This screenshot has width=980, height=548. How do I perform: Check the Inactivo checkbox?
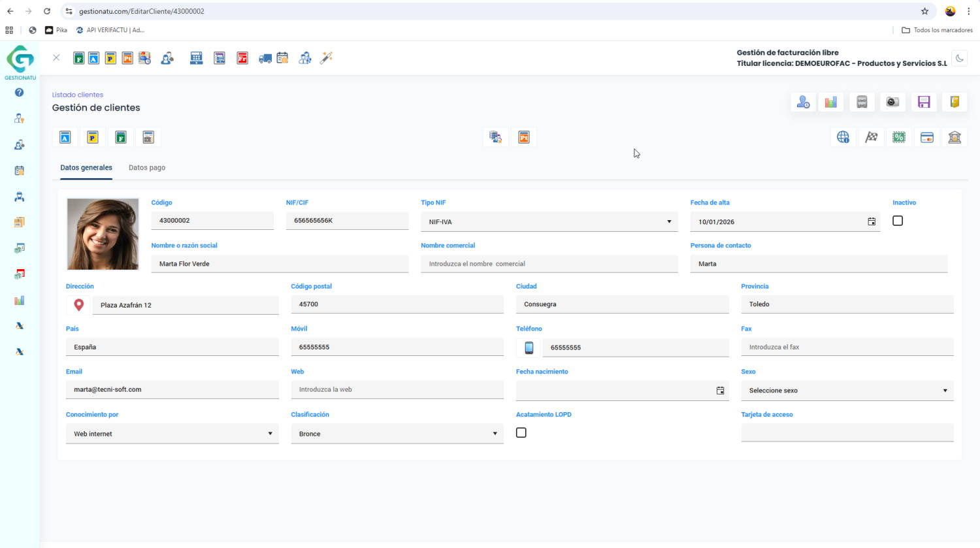pos(898,221)
